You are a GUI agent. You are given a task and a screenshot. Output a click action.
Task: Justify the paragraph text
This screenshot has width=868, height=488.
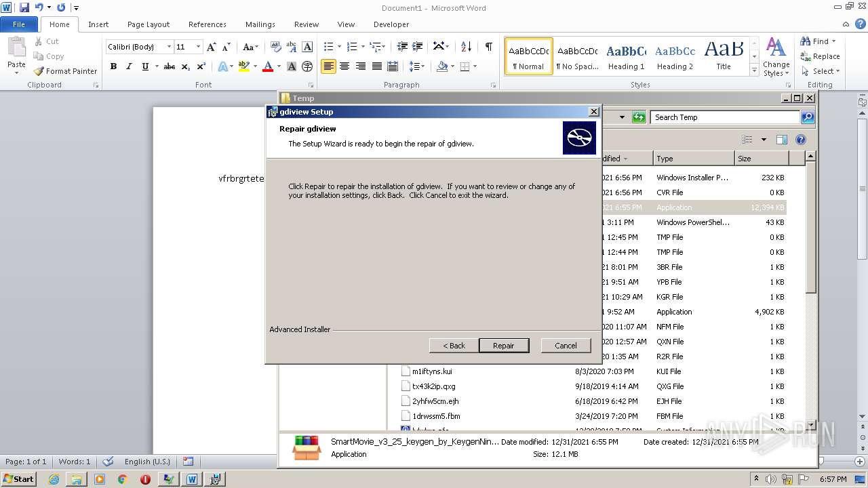pyautogui.click(x=376, y=66)
